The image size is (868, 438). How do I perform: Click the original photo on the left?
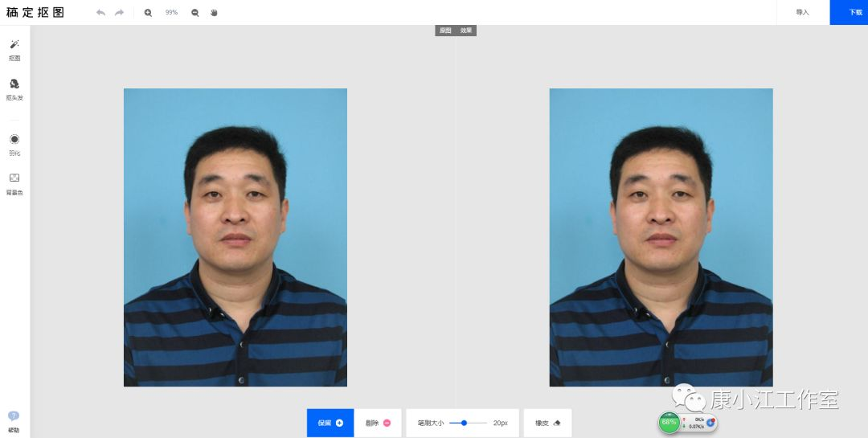click(x=235, y=237)
